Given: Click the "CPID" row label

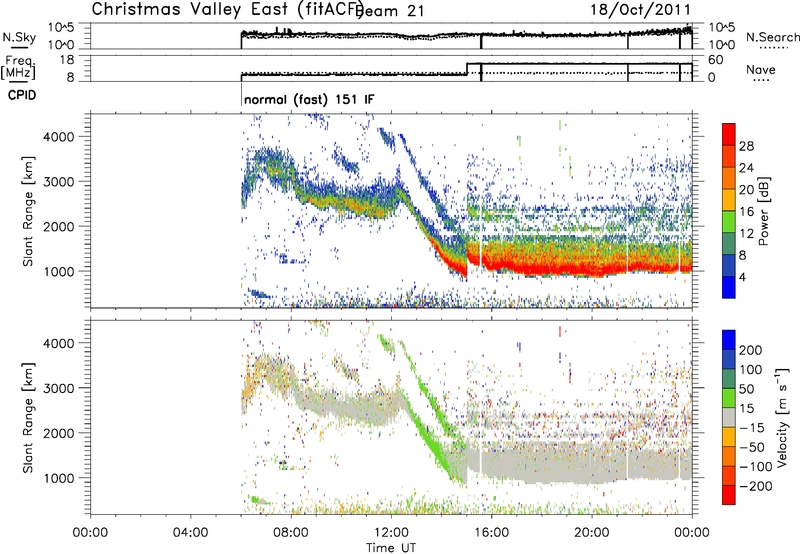Looking at the screenshot, I should (x=22, y=95).
